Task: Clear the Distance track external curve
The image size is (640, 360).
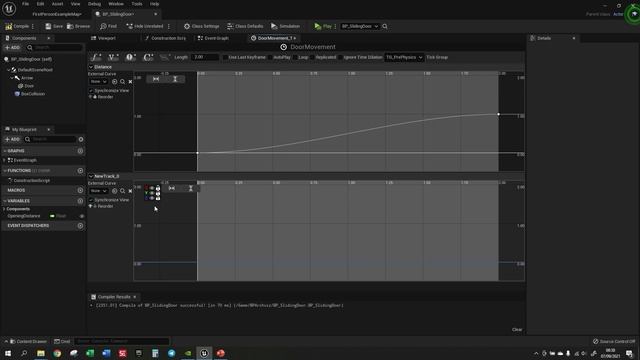Action: tap(130, 82)
